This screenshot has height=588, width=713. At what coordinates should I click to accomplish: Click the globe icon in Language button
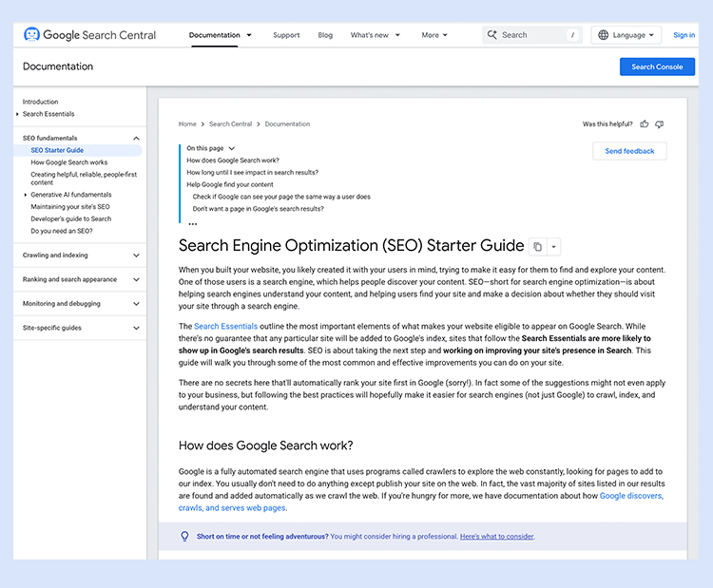point(603,35)
